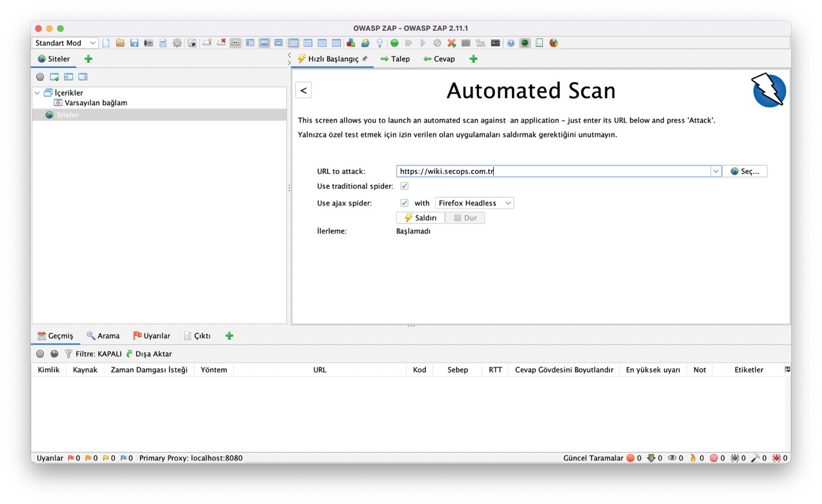Click the table column chooser icon after Etiketler
Image resolution: width=822 pixels, height=504 pixels.
coord(787,369)
